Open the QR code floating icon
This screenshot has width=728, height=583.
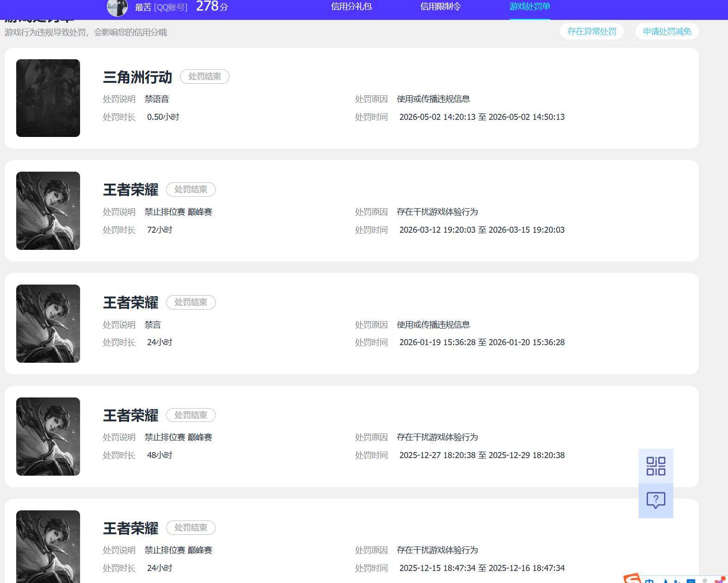[656, 466]
